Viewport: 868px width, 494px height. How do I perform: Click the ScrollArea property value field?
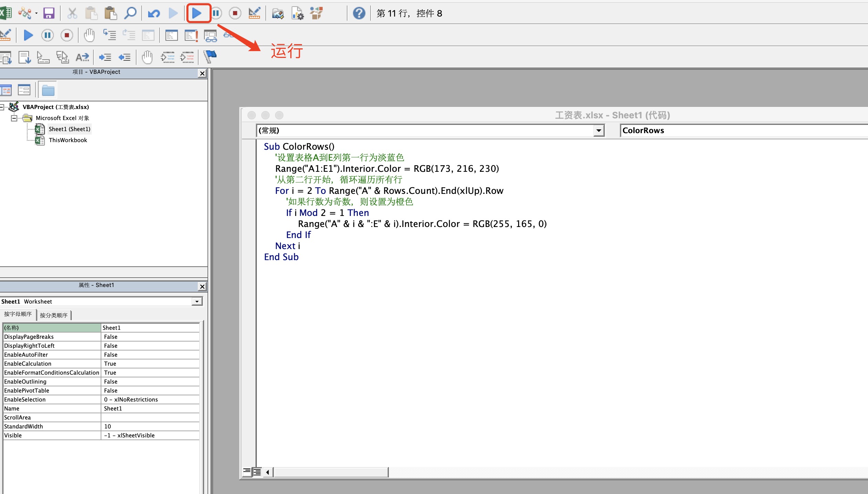[150, 417]
